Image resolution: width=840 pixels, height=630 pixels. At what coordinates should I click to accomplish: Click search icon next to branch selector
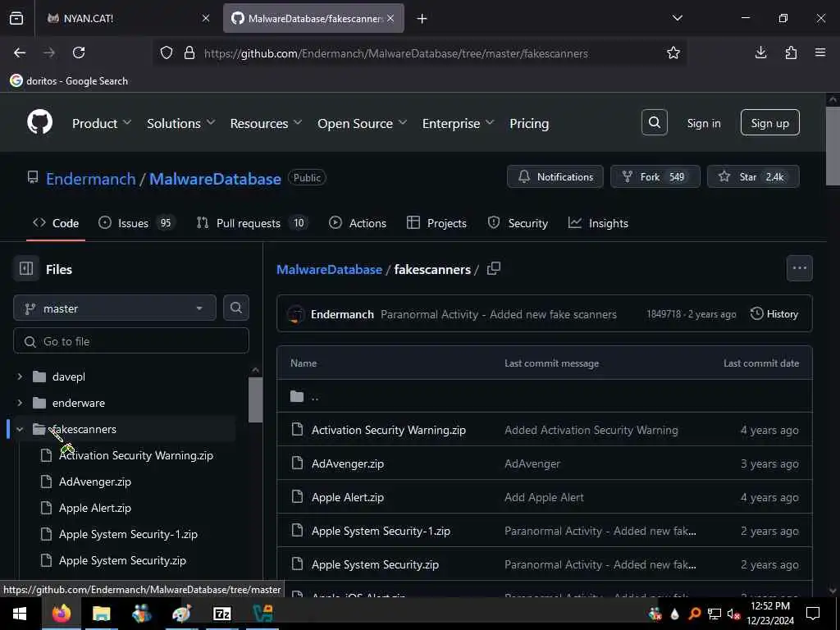[x=235, y=308]
